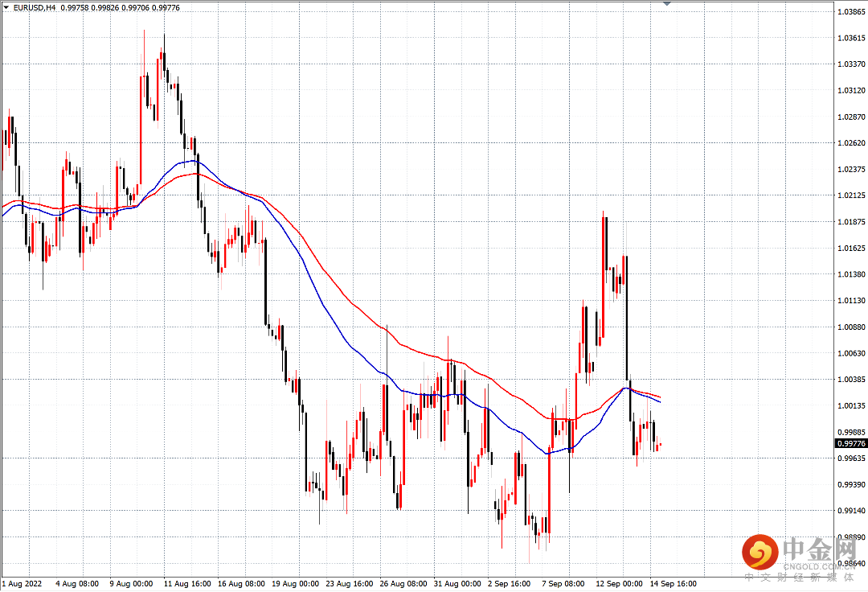The image size is (868, 592).
Task: Click the time axis label 11 Aug 16:00
Action: point(187,584)
